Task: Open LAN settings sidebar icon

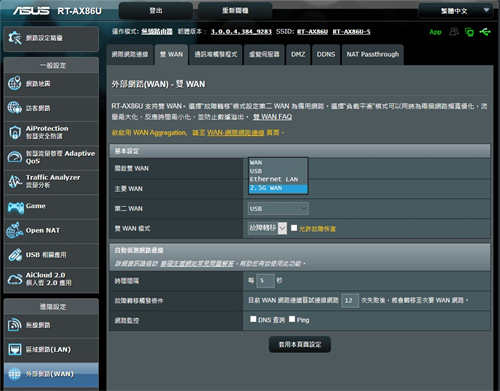Action: coord(15,349)
